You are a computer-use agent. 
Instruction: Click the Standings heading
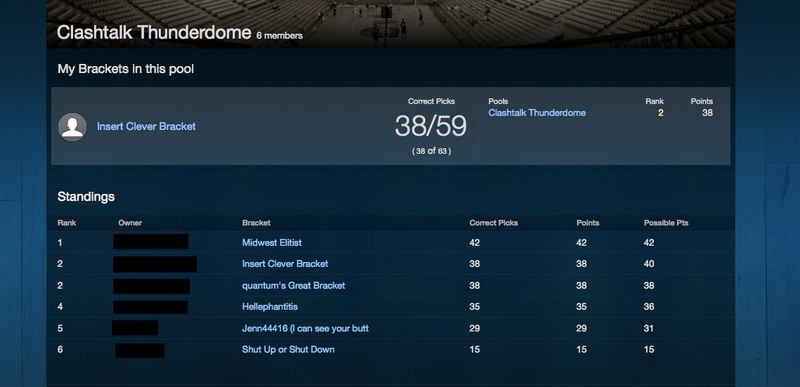coord(86,197)
